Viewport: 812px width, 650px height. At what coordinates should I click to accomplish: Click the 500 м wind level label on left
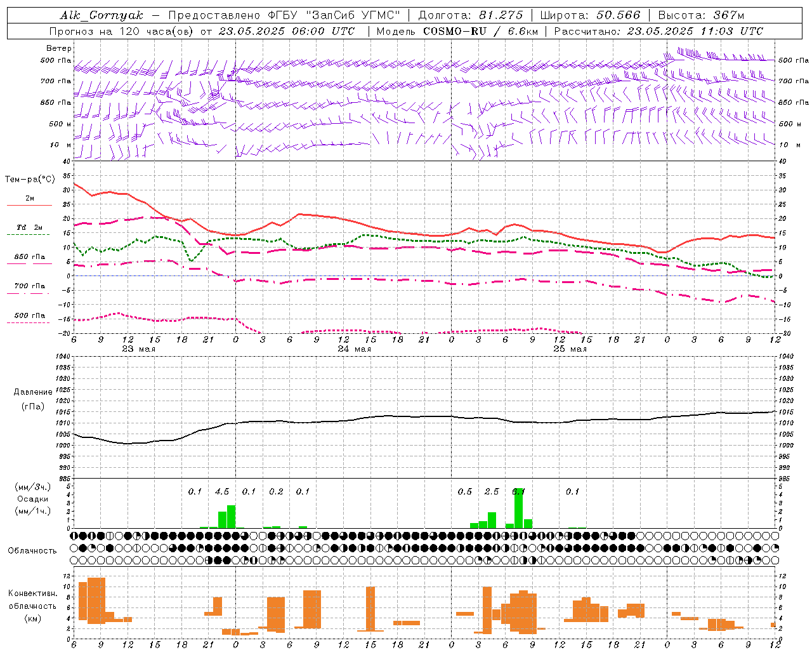coord(60,124)
